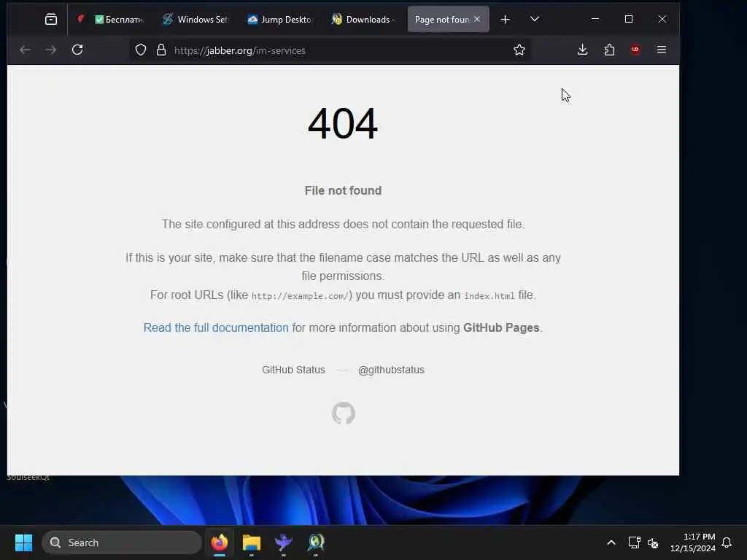The height and width of the screenshot is (560, 747).
Task: Close the Firefox window
Action: pyautogui.click(x=662, y=19)
